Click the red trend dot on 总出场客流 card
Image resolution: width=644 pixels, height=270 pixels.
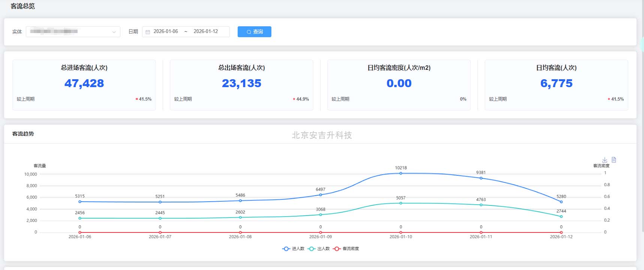(294, 99)
